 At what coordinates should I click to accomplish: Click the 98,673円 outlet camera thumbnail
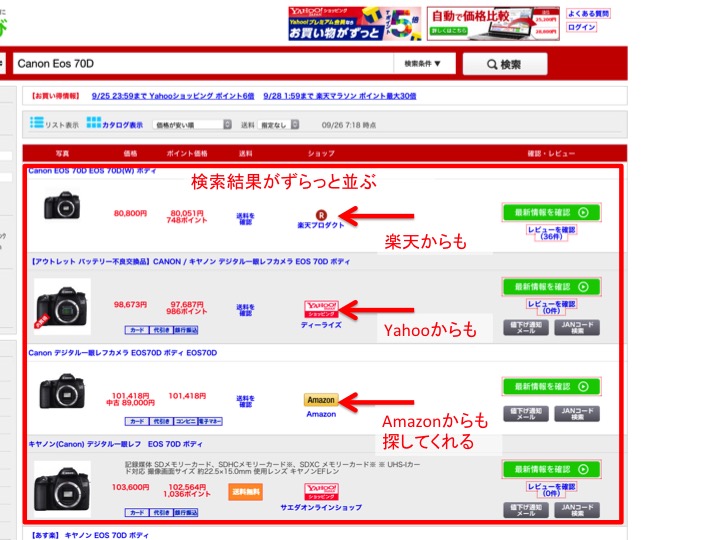click(62, 306)
